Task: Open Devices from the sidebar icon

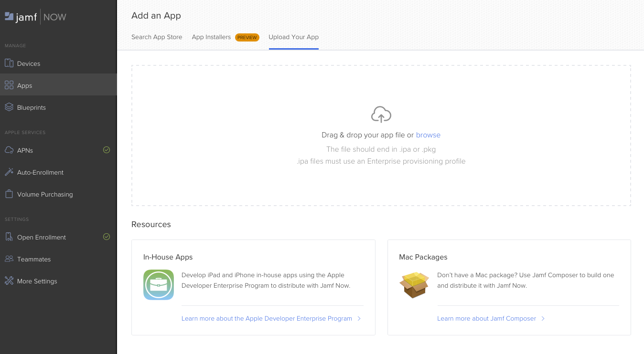Action: (x=9, y=63)
